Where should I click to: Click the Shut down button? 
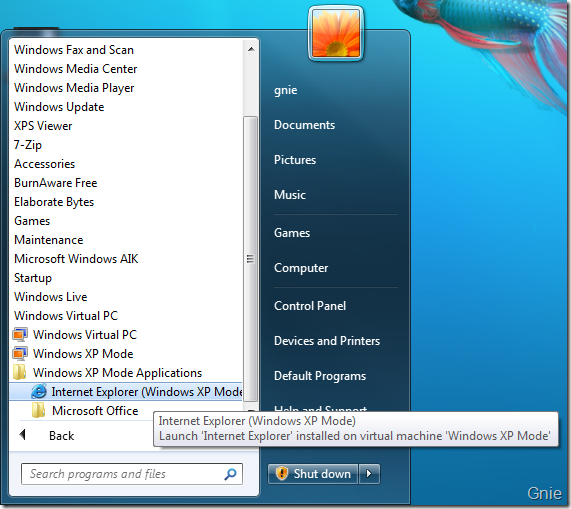[313, 474]
